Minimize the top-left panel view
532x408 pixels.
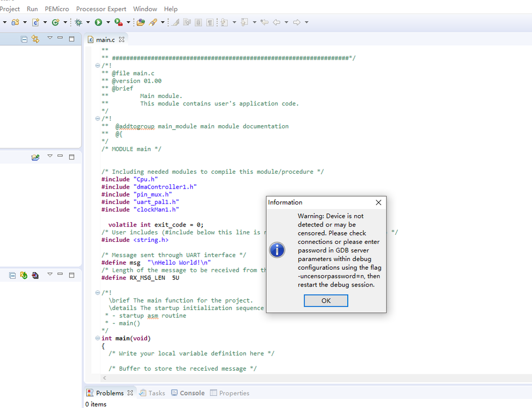click(x=60, y=38)
